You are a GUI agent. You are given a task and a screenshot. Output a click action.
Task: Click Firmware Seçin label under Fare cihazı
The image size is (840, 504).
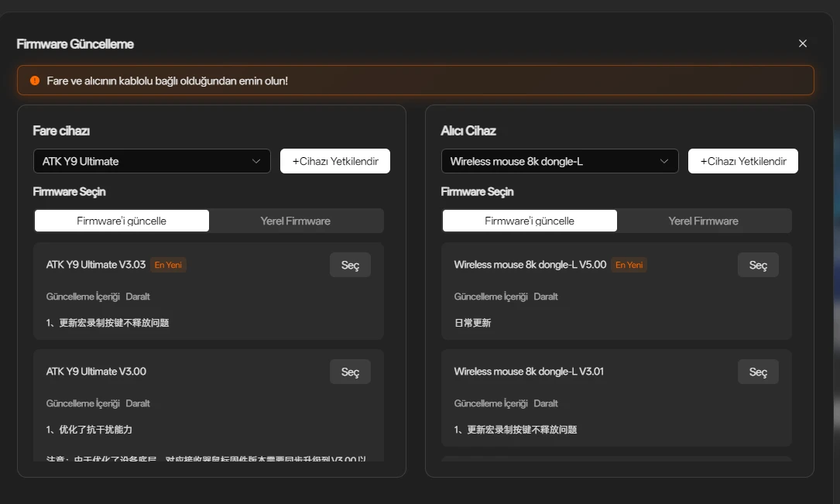click(x=69, y=192)
